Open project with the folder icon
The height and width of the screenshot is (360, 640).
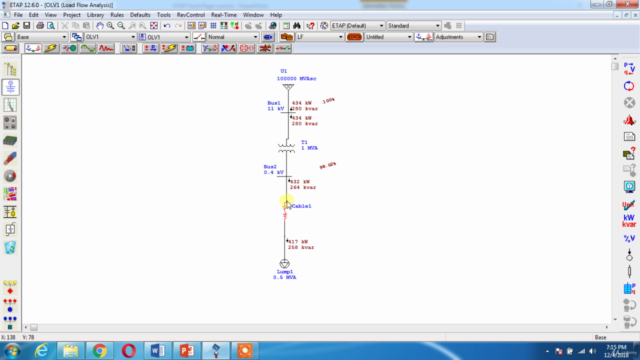[x=16, y=26]
